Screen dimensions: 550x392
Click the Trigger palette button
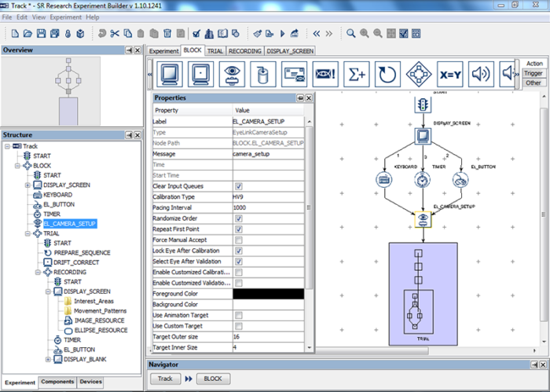[x=533, y=73]
